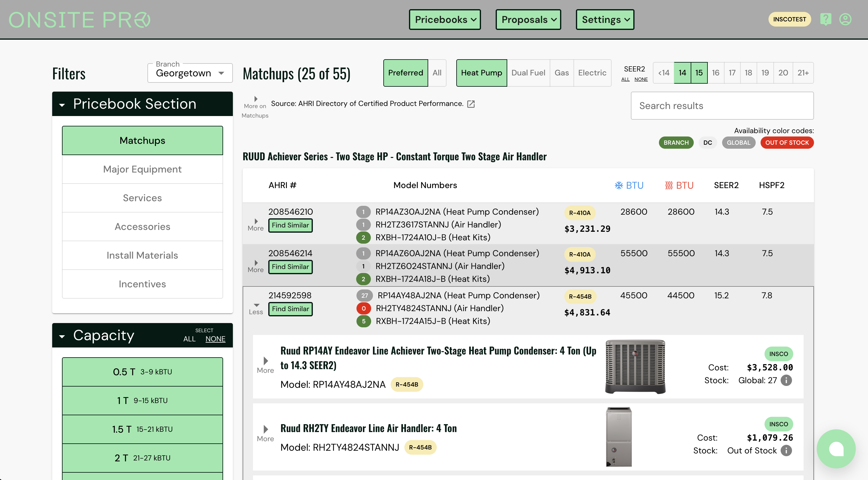Screen dimensions: 868x480
Task: Click stock badge 5 for RXBH-1724A15J-B heat kit
Action: [x=363, y=321]
